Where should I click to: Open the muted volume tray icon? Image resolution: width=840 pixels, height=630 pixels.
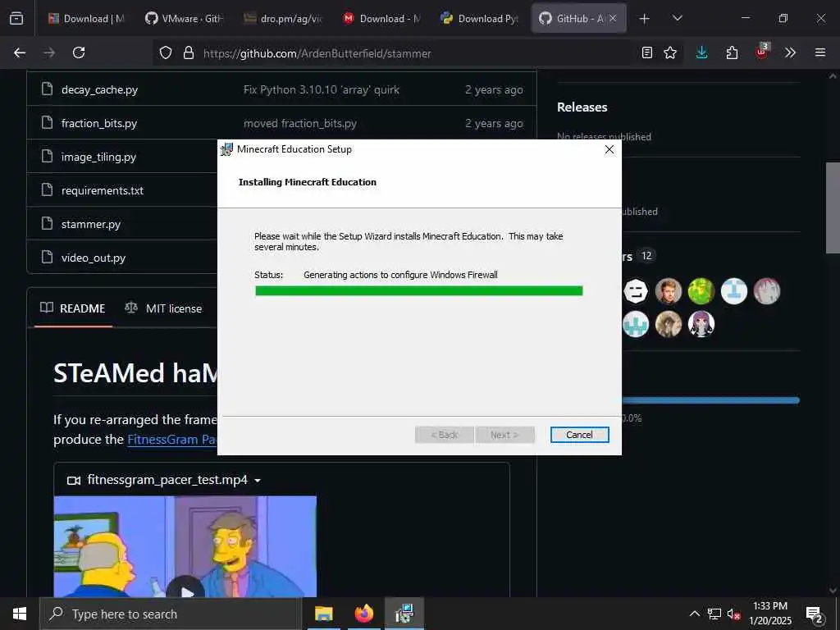tap(733, 614)
